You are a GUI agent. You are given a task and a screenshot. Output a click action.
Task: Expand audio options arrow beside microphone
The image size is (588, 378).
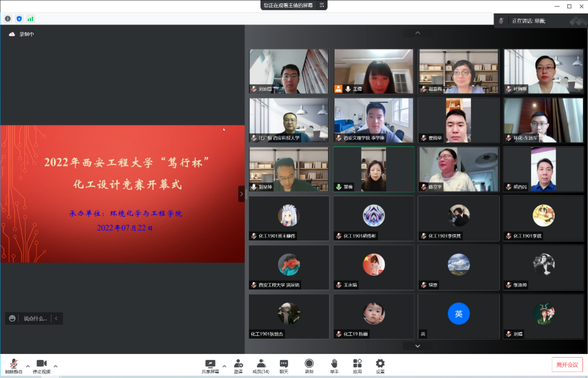[x=28, y=366]
